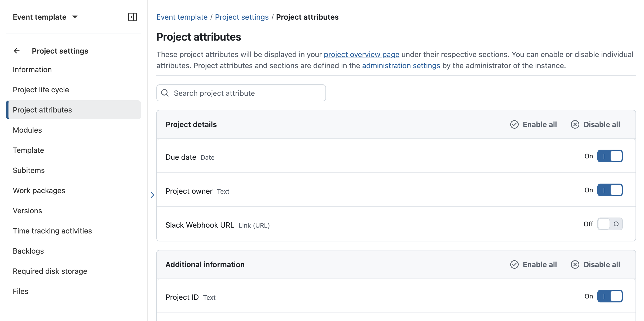Click the back arrow beside Project settings
Viewport: 644px width, 321px height.
click(x=17, y=51)
